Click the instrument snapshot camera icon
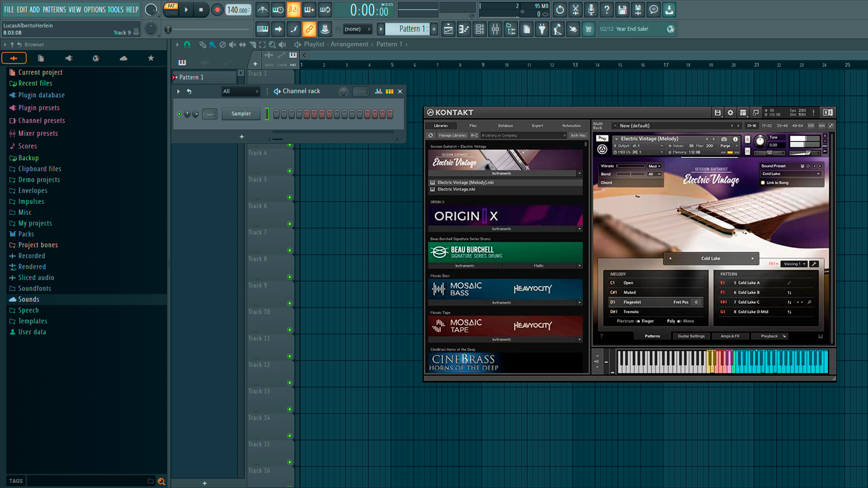The image size is (868, 488). click(724, 139)
